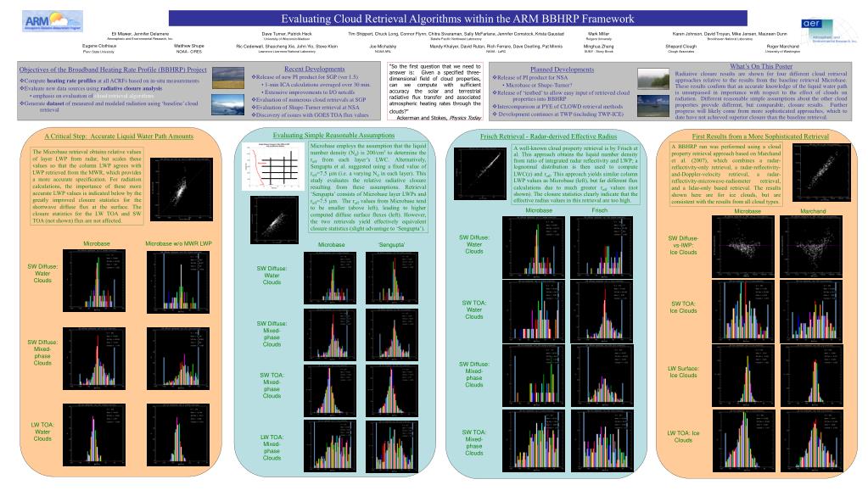Open the Marchand scatter plot for SW Diffuse-vs-IWP Ice Clouds
Screen dimensions: 868x496
coord(811,246)
